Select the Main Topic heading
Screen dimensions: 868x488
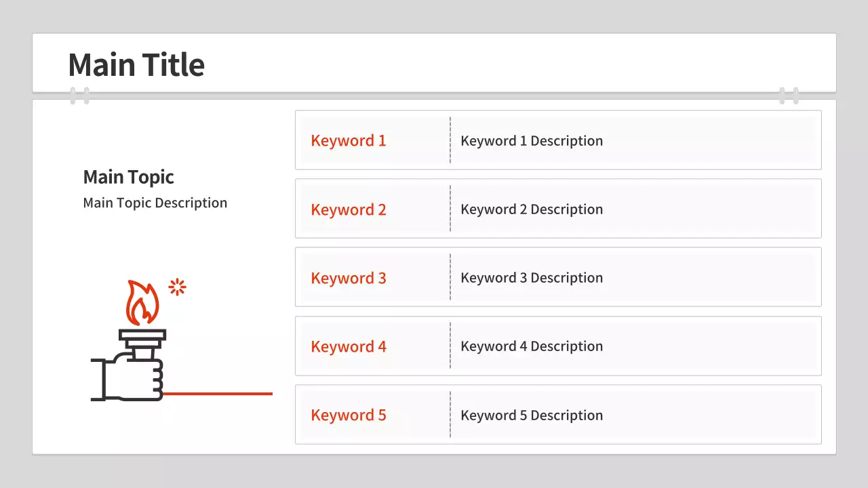(x=128, y=178)
